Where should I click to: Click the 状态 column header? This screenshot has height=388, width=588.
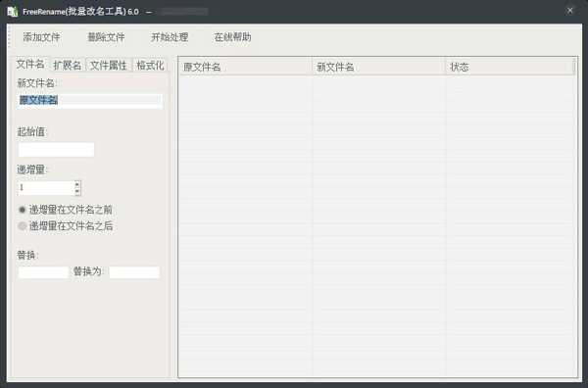(510, 67)
